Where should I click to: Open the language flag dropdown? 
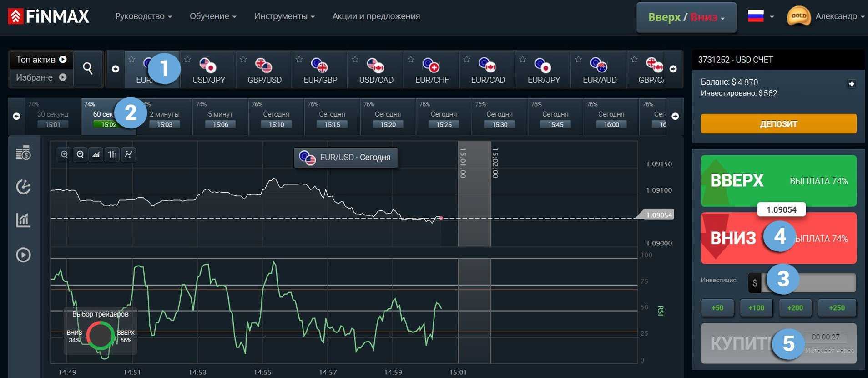coord(761,16)
